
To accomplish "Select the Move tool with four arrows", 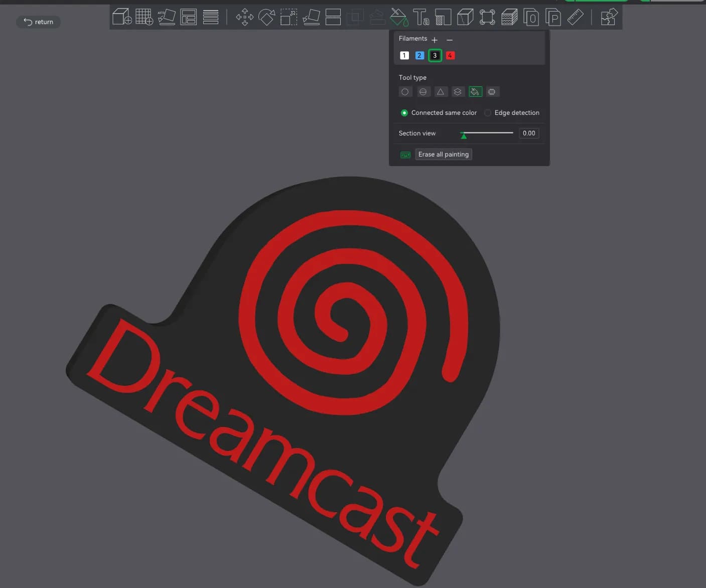I will tap(244, 17).
